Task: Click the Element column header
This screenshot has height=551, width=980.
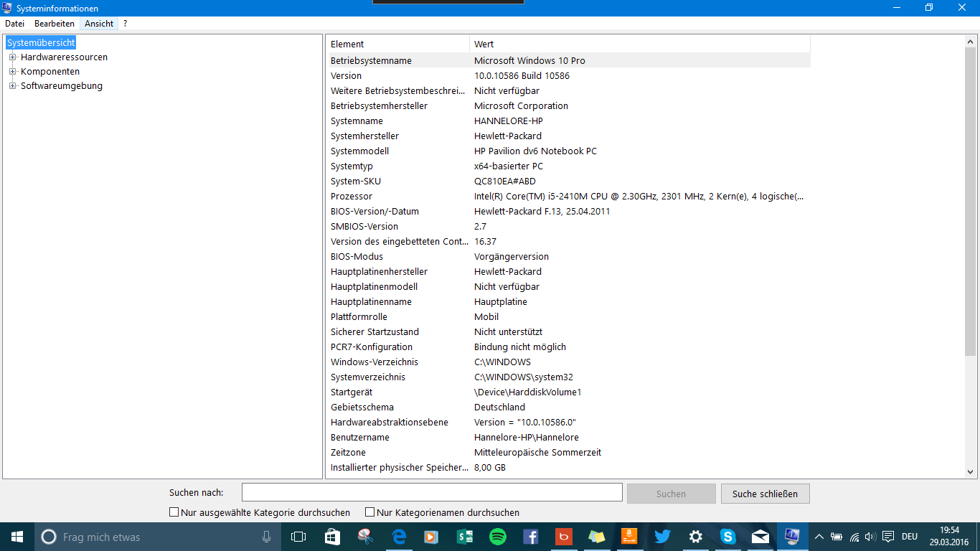Action: [399, 44]
